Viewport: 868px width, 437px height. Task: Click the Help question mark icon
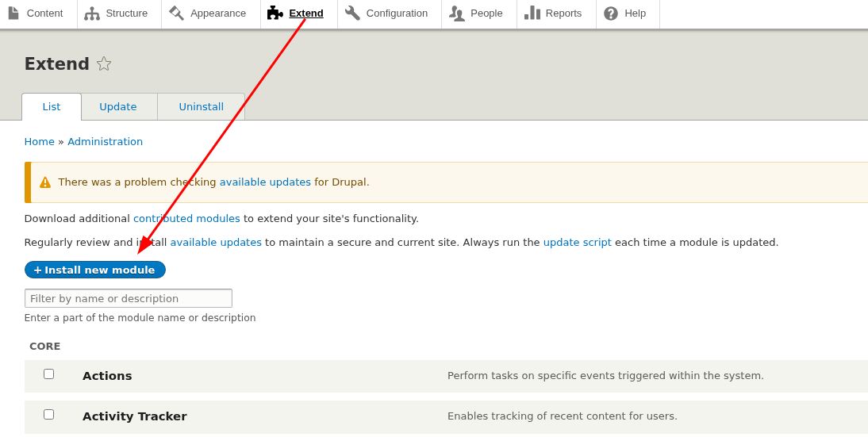click(x=611, y=13)
